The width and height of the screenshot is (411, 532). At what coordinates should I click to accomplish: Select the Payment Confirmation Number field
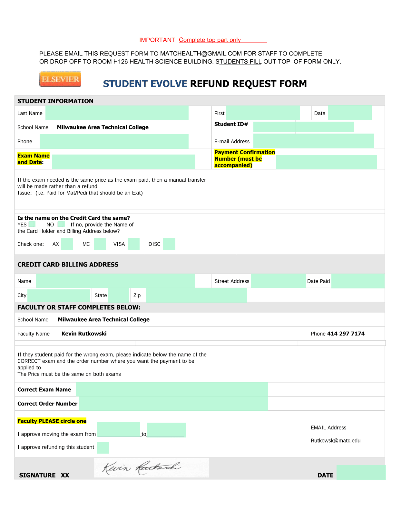point(326,162)
